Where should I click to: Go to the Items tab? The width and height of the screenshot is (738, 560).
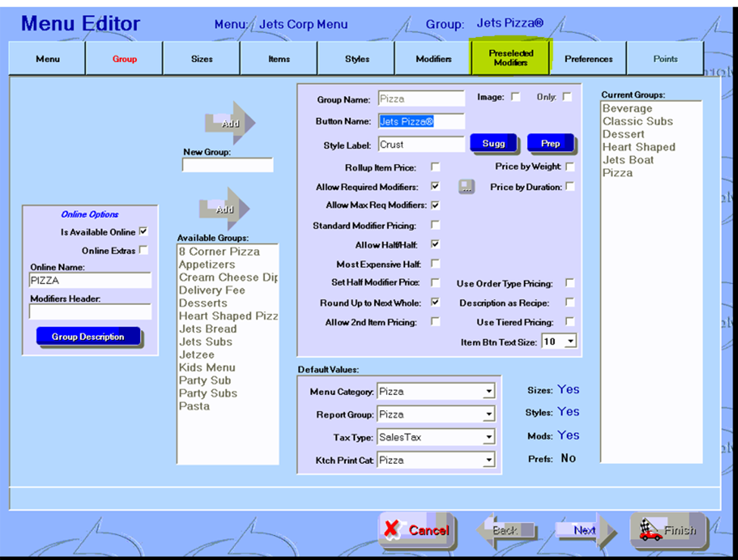click(x=279, y=58)
